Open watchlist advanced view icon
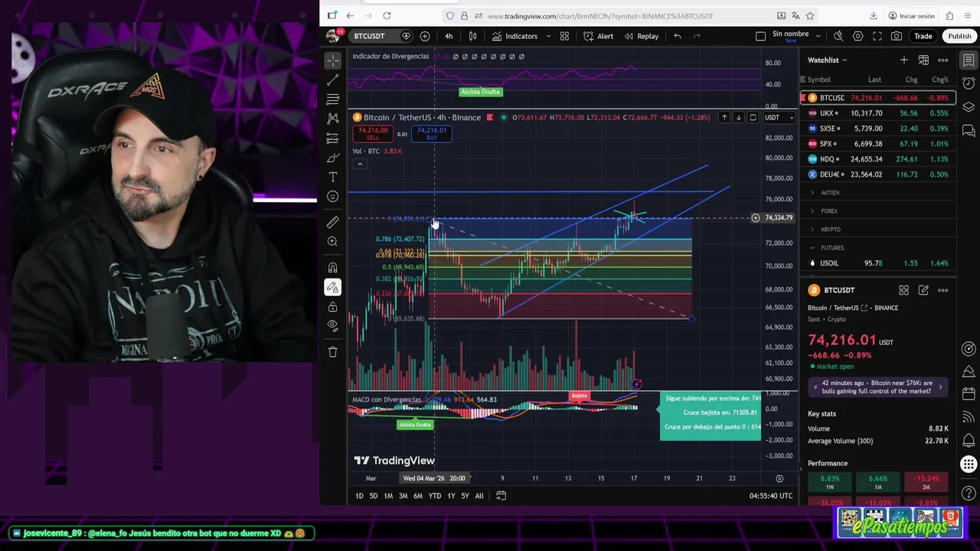 pyautogui.click(x=923, y=60)
